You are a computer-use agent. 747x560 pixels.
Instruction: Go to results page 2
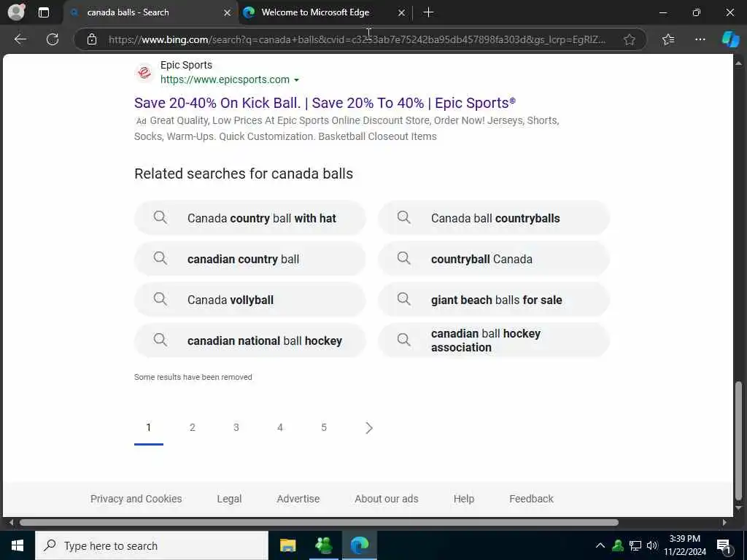point(193,427)
